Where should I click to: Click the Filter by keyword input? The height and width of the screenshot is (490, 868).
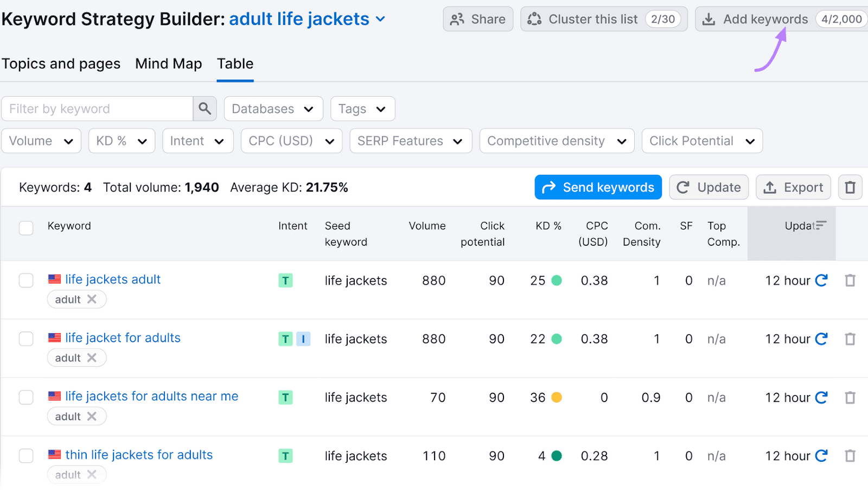(97, 109)
